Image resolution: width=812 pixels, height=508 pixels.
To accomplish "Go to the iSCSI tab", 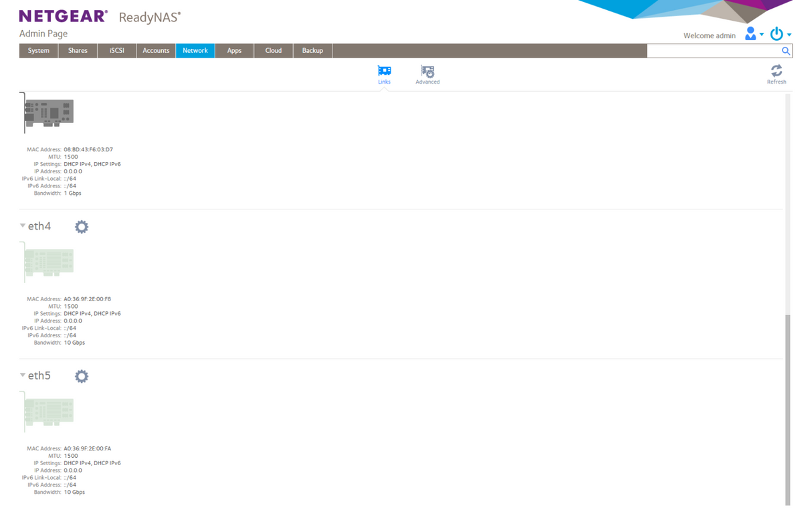I will tap(117, 51).
